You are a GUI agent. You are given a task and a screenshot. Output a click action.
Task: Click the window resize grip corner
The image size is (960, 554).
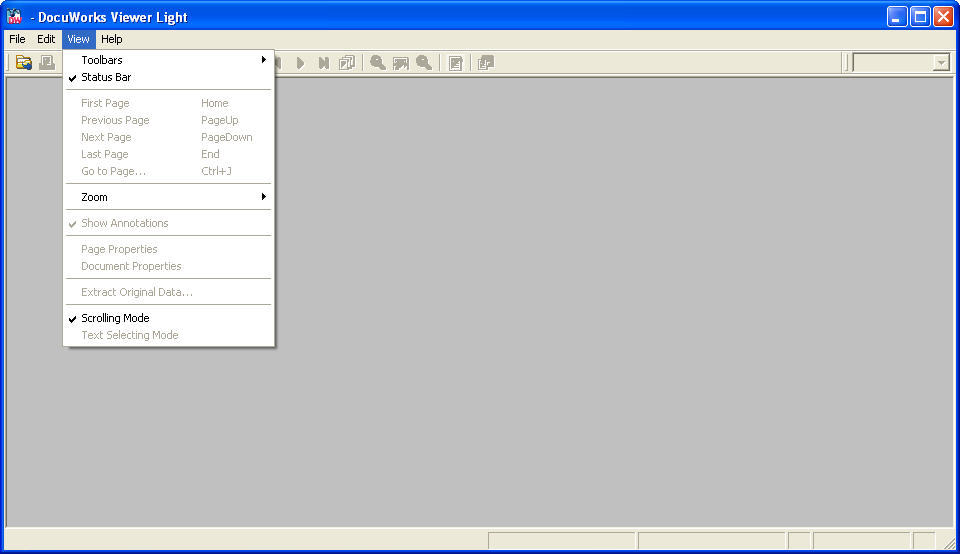click(949, 542)
